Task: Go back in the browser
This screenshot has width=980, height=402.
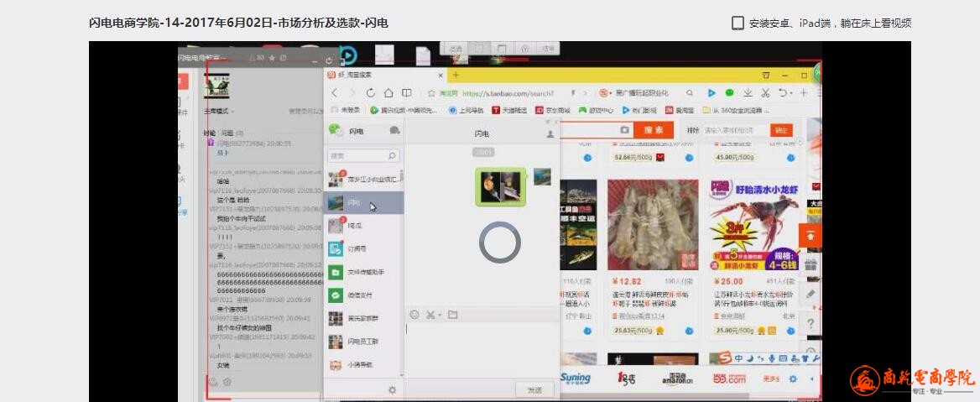Action: point(335,92)
